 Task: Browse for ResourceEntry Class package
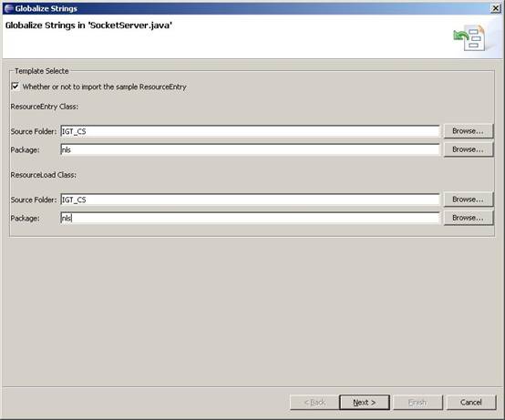[x=469, y=149]
